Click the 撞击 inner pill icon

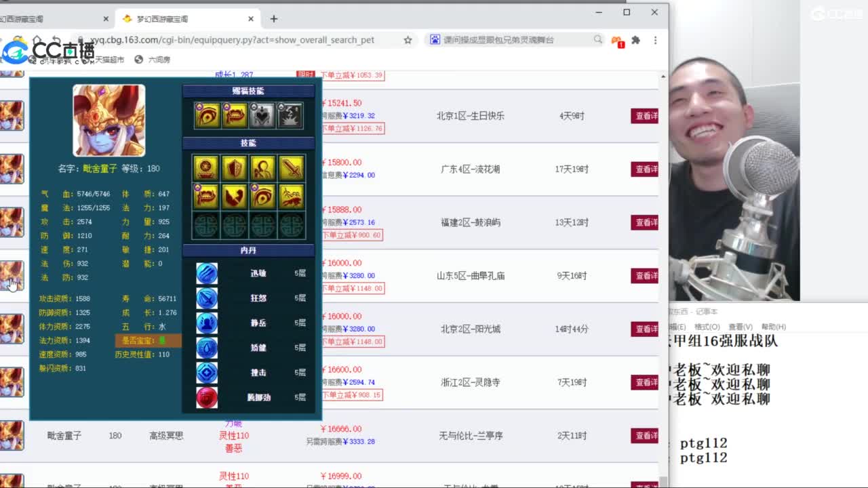[207, 372]
